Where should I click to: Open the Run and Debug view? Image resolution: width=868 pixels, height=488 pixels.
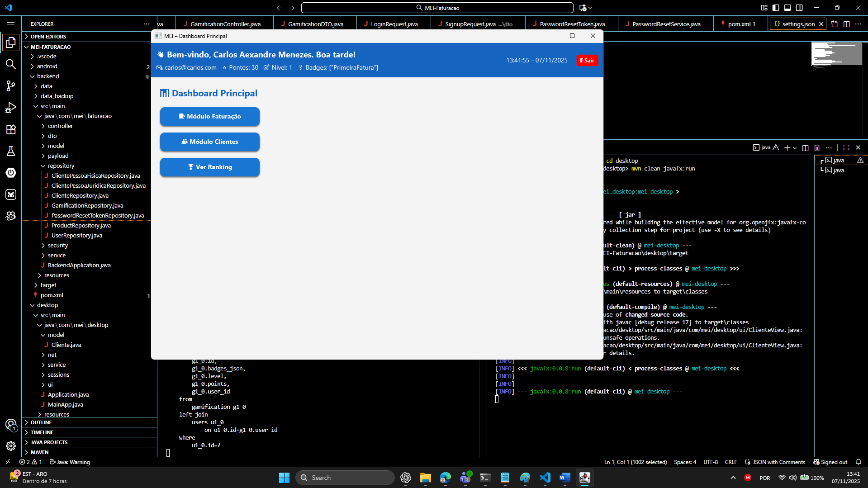point(11,108)
